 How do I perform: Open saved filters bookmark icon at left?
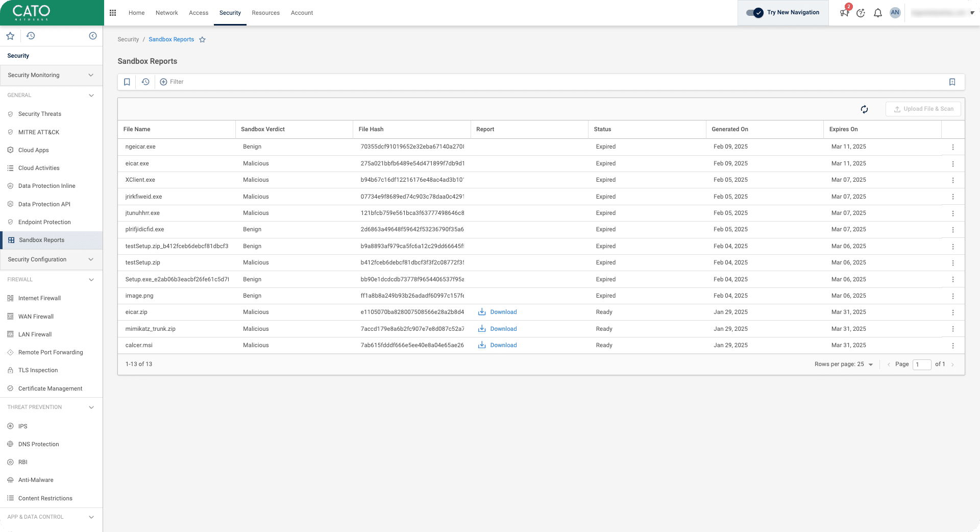click(127, 82)
